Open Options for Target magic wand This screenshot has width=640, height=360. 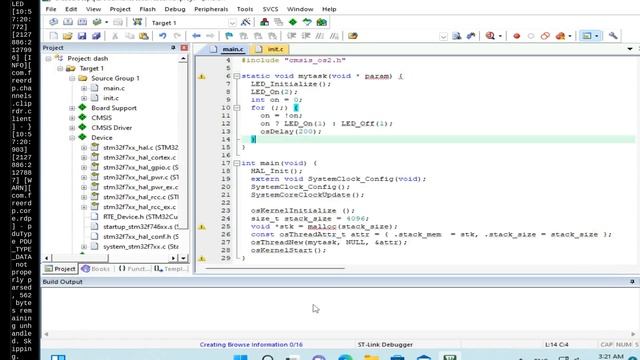[x=246, y=22]
